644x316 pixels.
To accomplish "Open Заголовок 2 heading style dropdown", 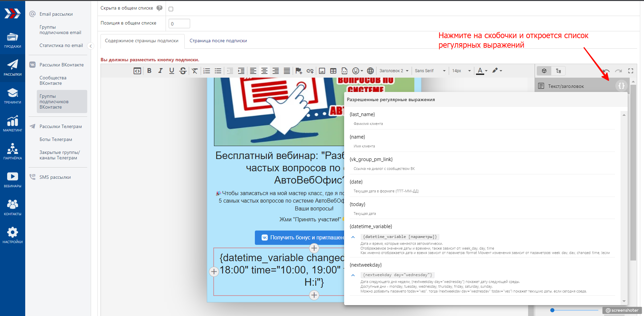I will (394, 71).
